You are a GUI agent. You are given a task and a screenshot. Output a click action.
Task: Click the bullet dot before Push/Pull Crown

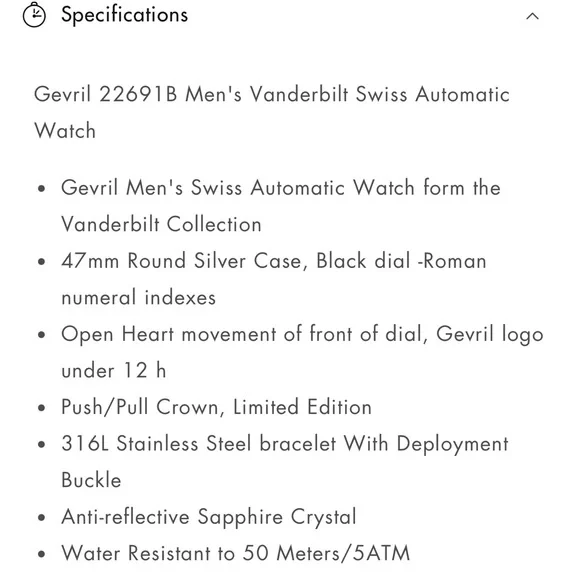(x=41, y=408)
